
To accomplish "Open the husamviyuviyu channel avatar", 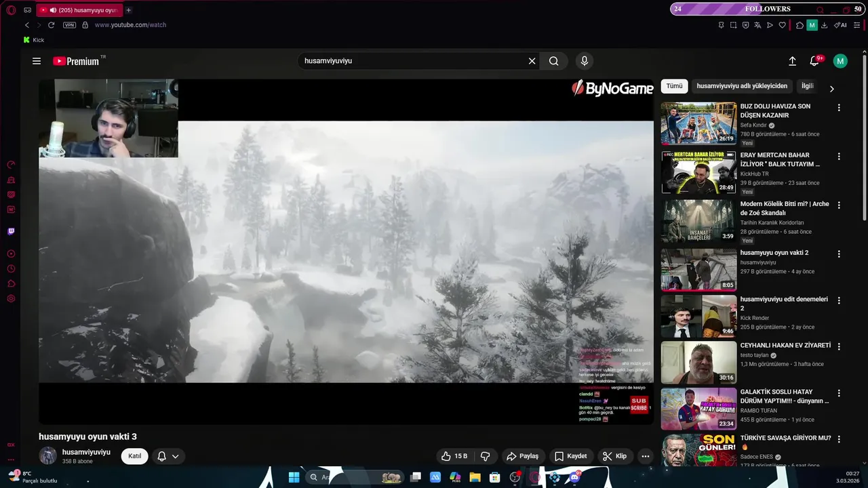I will tap(47, 455).
